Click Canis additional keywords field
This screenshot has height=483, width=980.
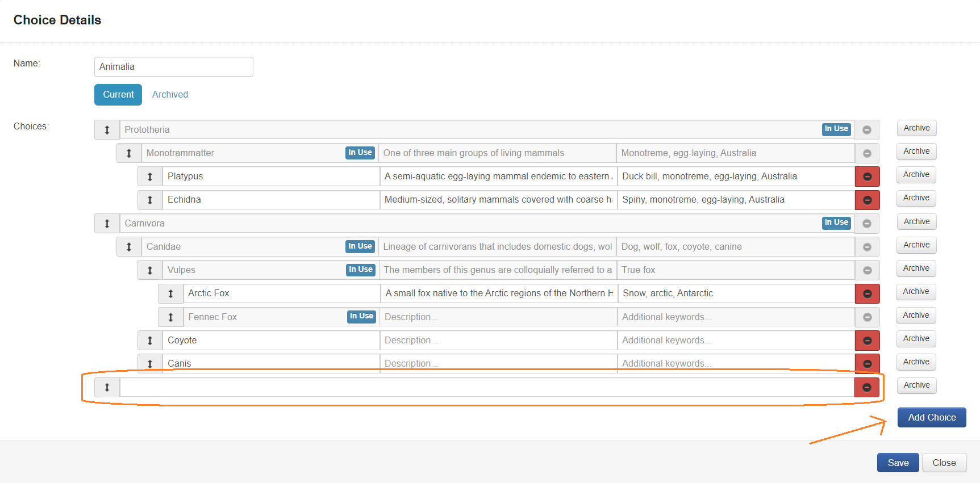click(x=736, y=363)
